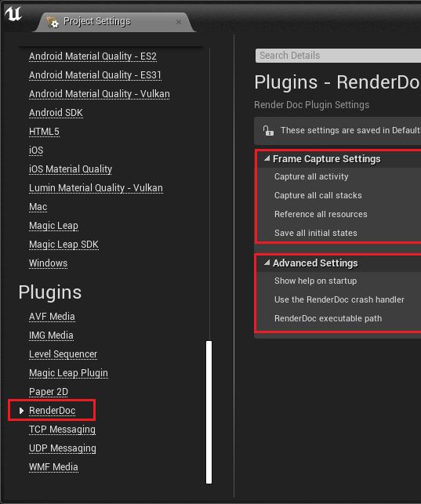Open the Magic Leap SDK settings
The height and width of the screenshot is (504, 421).
point(64,245)
